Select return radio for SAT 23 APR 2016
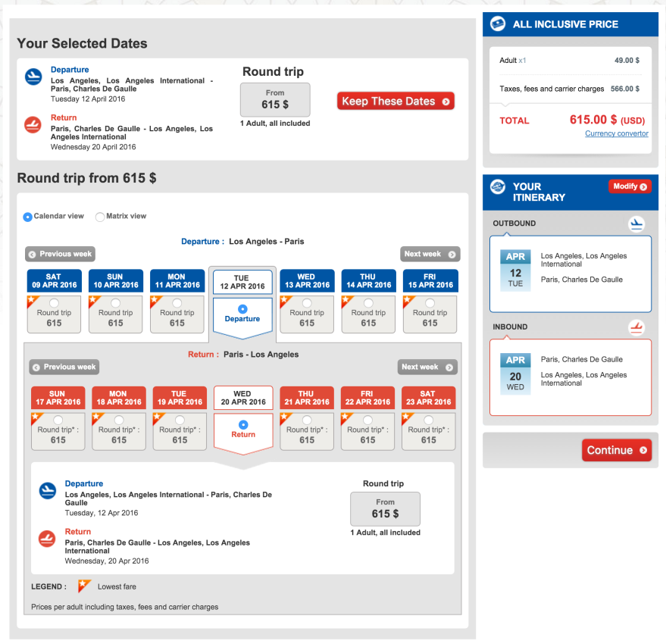 [429, 420]
